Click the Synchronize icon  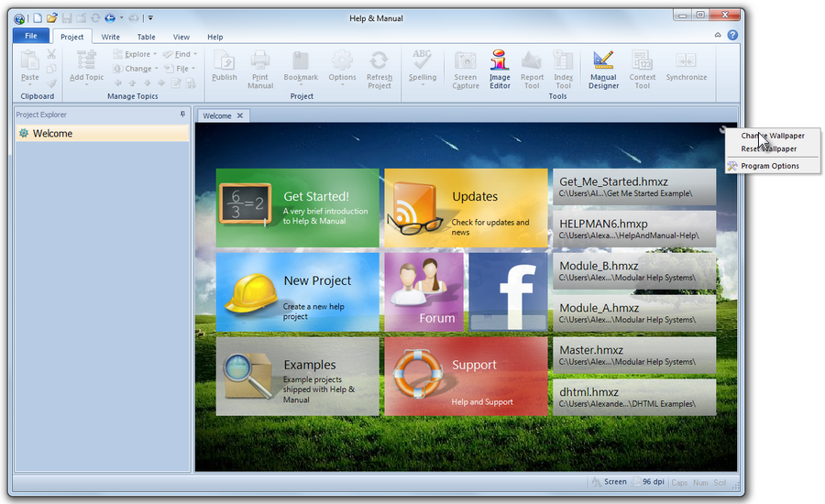(686, 60)
